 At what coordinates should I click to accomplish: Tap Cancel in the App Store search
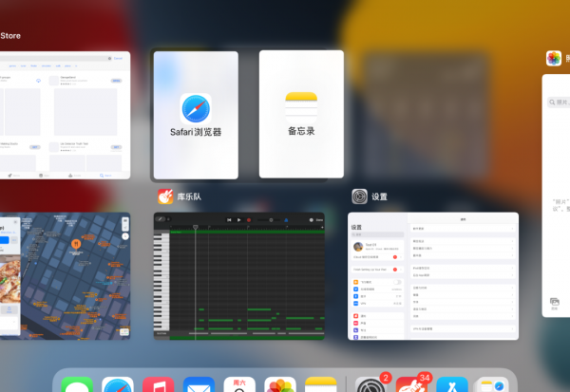[118, 58]
